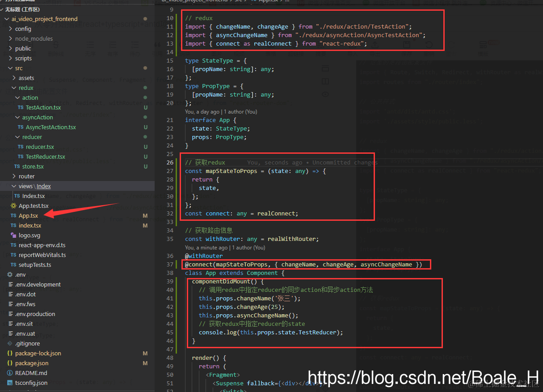Image resolution: width=543 pixels, height=392 pixels.
Task: Collapse the ai_video_project_frontend folder chevron
Action: pos(6,19)
